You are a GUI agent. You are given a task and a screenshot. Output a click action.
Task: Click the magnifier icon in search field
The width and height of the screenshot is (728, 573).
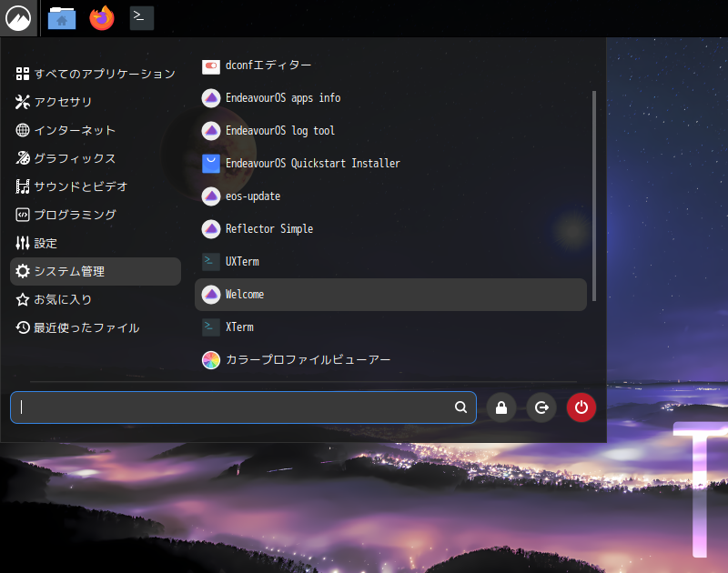coord(460,407)
